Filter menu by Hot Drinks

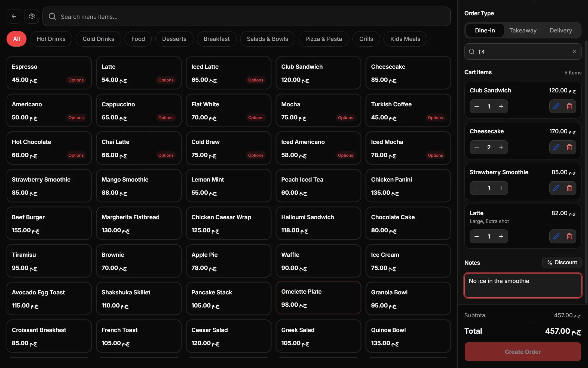click(51, 39)
